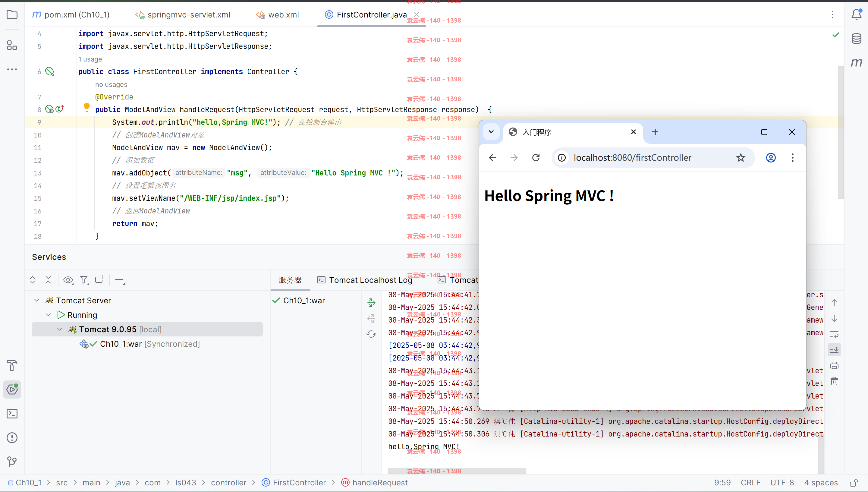
Task: Expand all services in Services toolbar
Action: pyautogui.click(x=33, y=280)
